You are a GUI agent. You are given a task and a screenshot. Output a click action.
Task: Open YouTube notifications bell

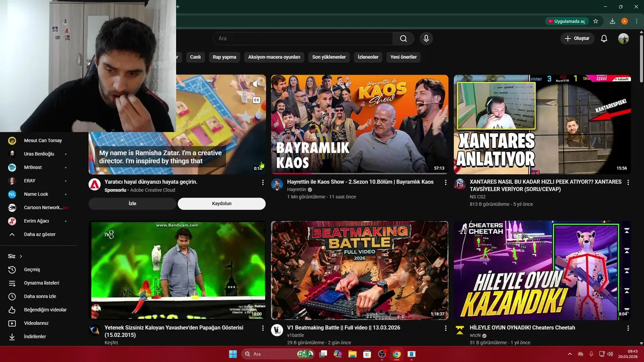coord(604,39)
